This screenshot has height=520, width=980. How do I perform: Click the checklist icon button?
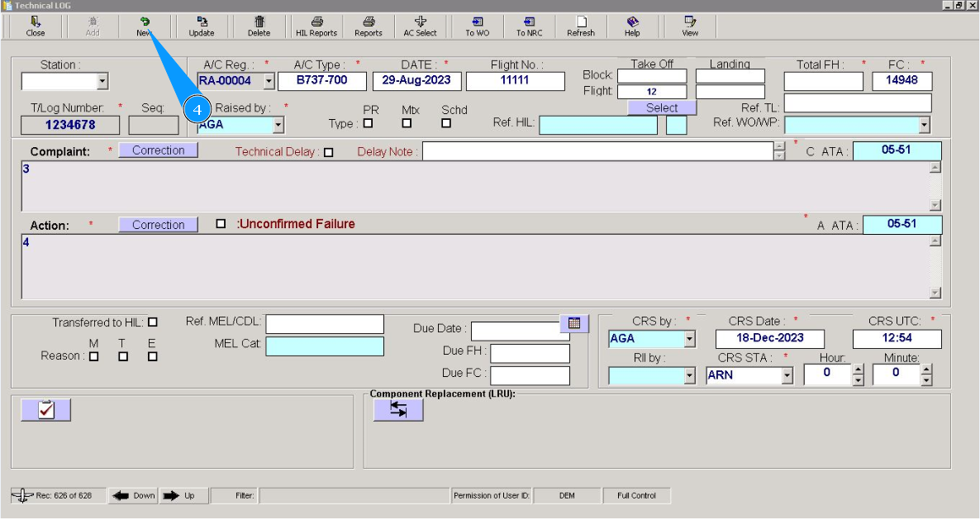45,410
